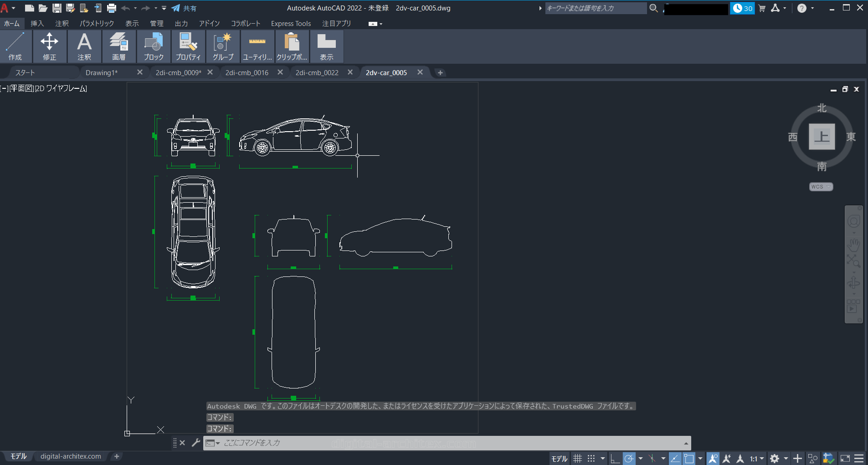The width and height of the screenshot is (868, 465).
Task: Toggle annotation AutoScale lightning icon
Action: [727, 459]
